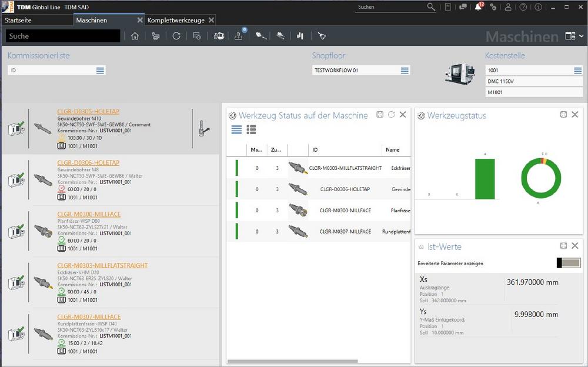The image size is (588, 367).
Task: Open the CLGR-D0306-HOLETAP link in tool list
Action: click(x=88, y=162)
